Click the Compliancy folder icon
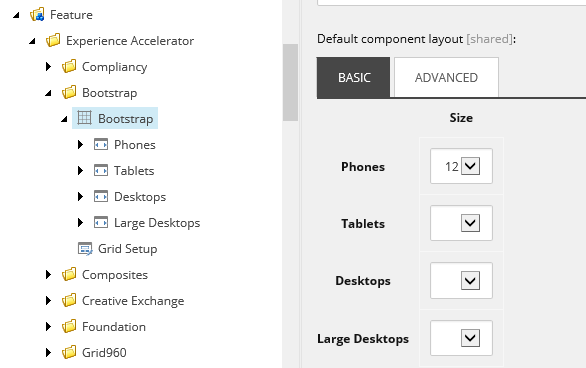The height and width of the screenshot is (368, 586). click(69, 67)
